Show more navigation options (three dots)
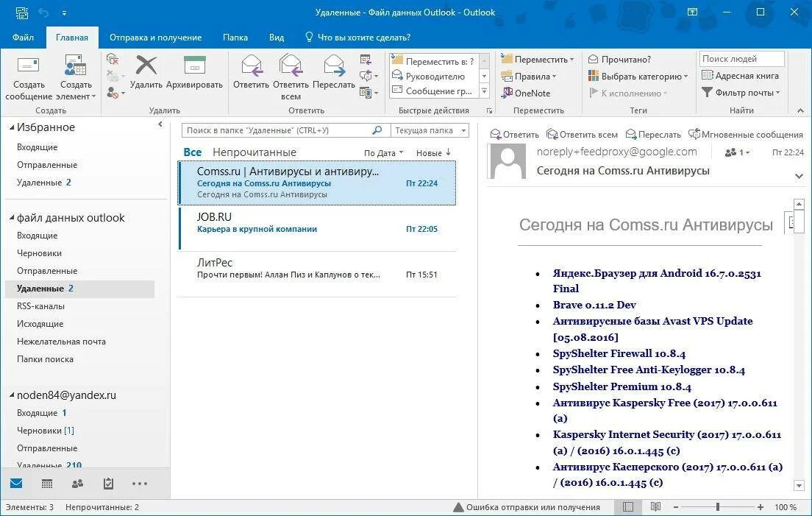The width and height of the screenshot is (812, 516). (139, 484)
